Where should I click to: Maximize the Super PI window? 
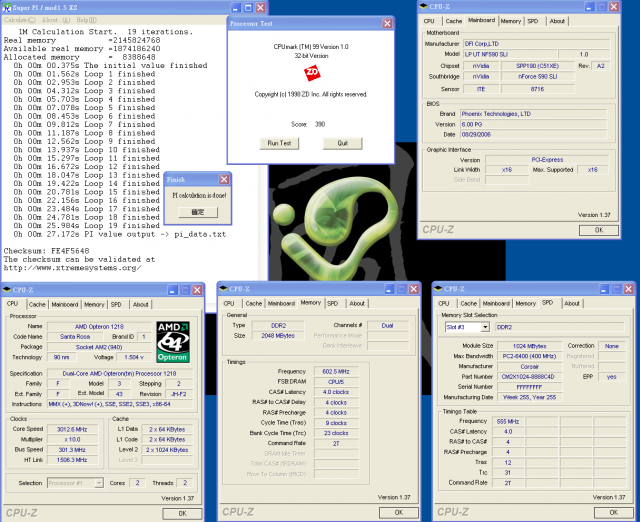click(248, 8)
